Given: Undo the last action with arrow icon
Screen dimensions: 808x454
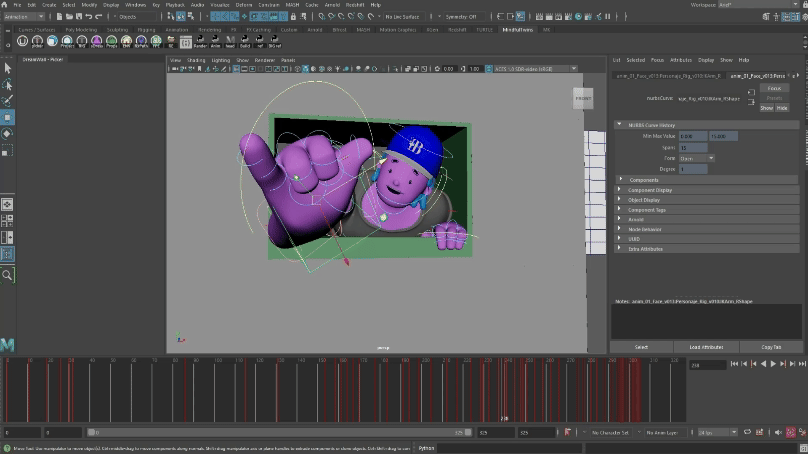Looking at the screenshot, I should 89,16.
